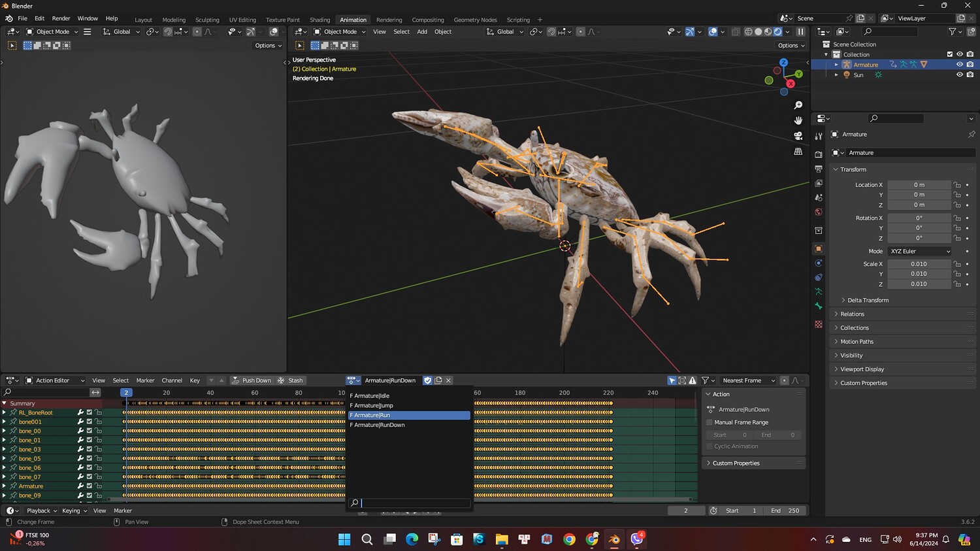Viewport: 980px width, 551px height.
Task: Select the pan hand viewport gizmo
Action: 798,120
